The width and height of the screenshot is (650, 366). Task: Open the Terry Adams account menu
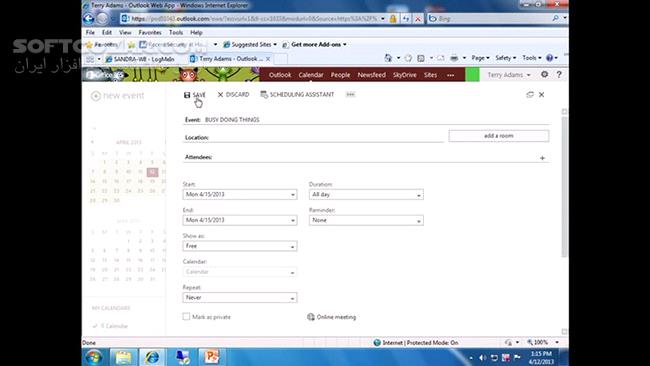509,75
